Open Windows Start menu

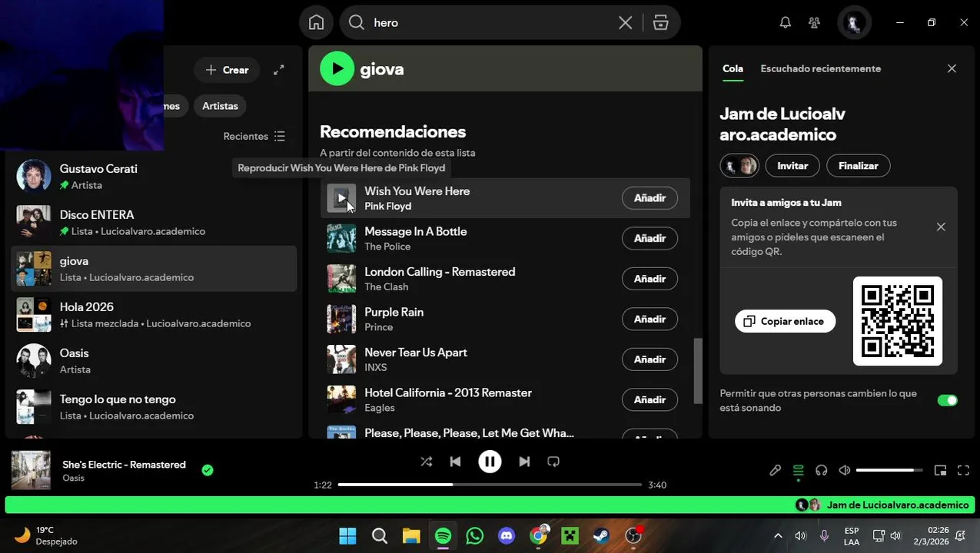coord(347,535)
